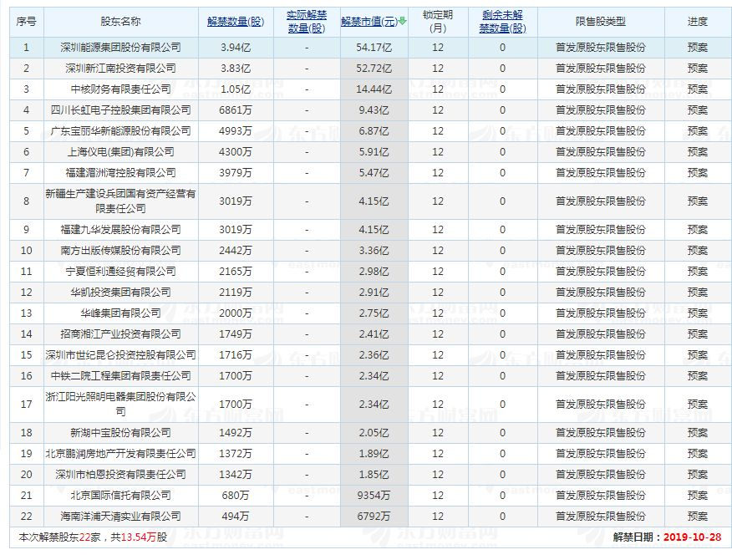Click sequence number 1 cell

point(26,47)
